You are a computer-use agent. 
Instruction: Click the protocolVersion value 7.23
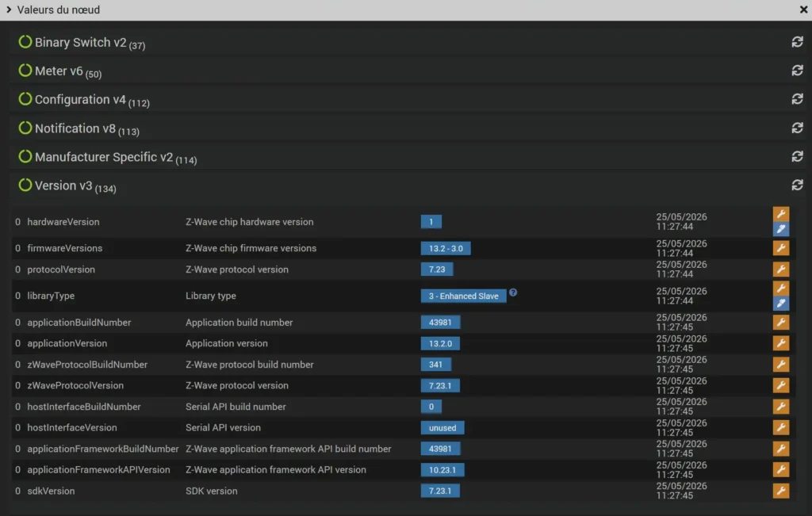[437, 269]
